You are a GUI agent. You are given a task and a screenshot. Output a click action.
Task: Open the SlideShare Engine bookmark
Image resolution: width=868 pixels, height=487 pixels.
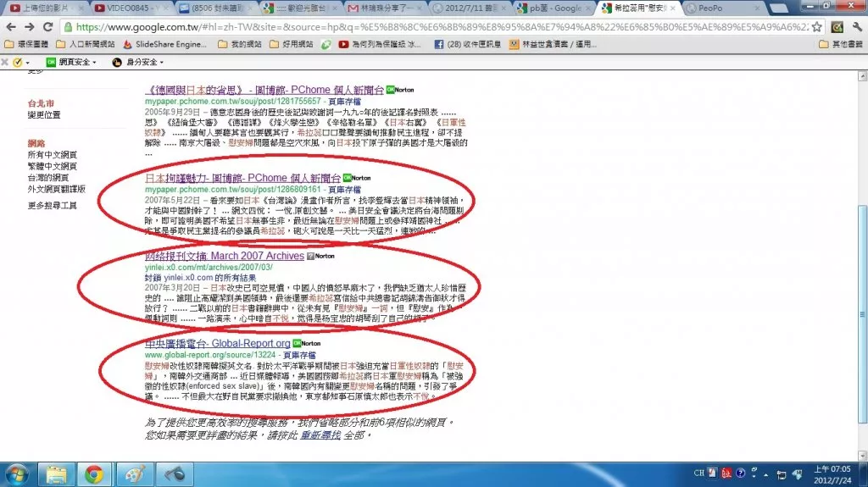[165, 44]
